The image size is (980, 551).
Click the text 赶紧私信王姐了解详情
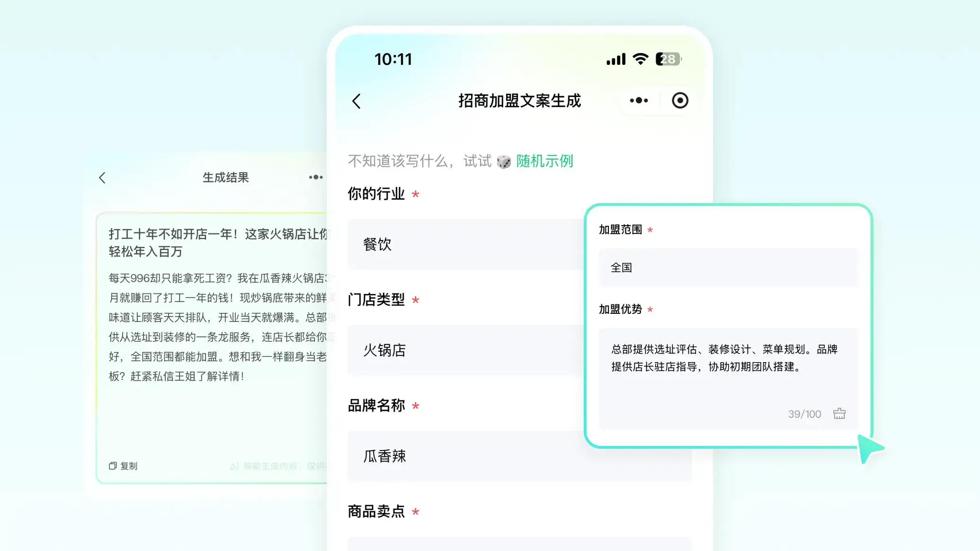tap(187, 376)
